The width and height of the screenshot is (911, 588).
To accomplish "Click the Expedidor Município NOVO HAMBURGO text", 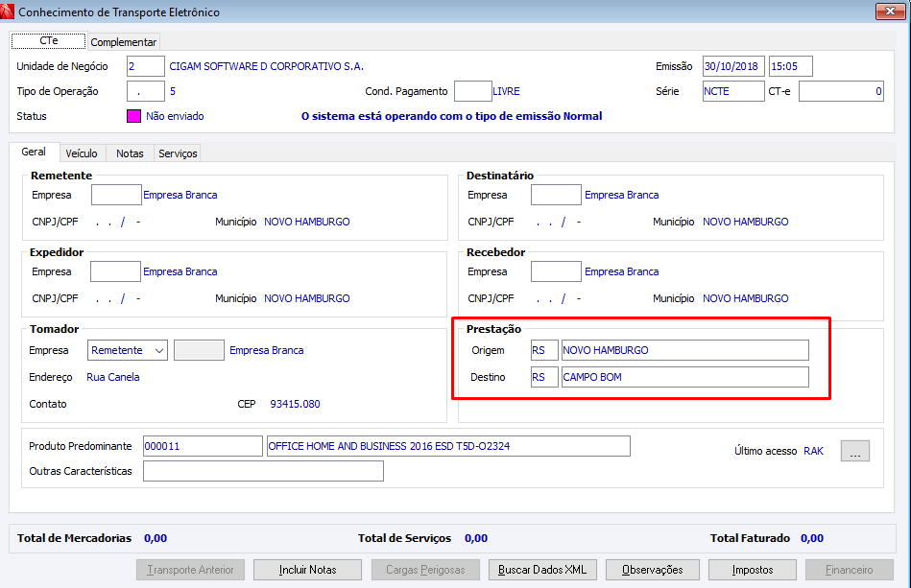I will click(307, 298).
